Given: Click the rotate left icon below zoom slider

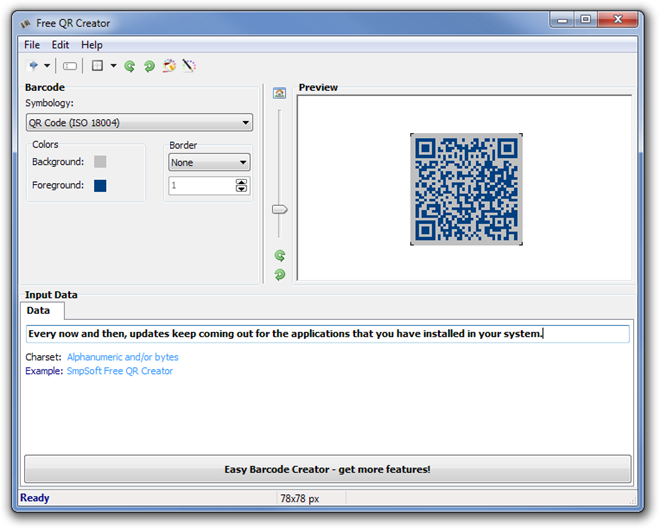Looking at the screenshot, I should tap(280, 255).
